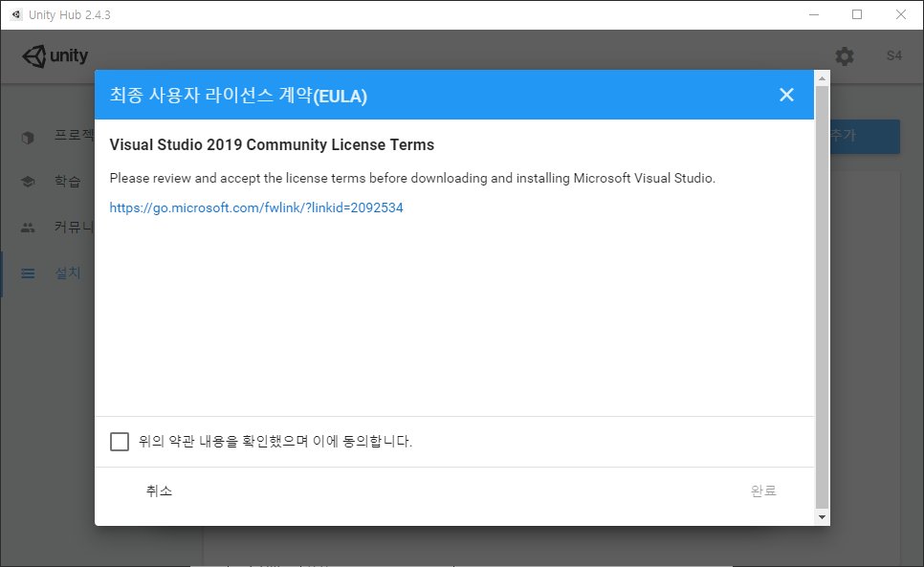Open the 학습 sidebar tab

[67, 182]
